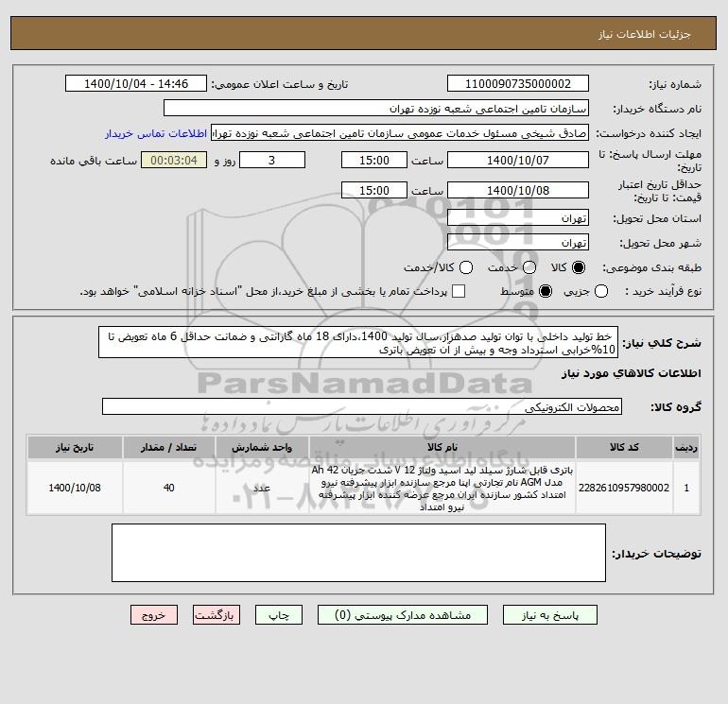
Task: Click the response deadline date 1400/10/07
Action: pyautogui.click(x=518, y=160)
